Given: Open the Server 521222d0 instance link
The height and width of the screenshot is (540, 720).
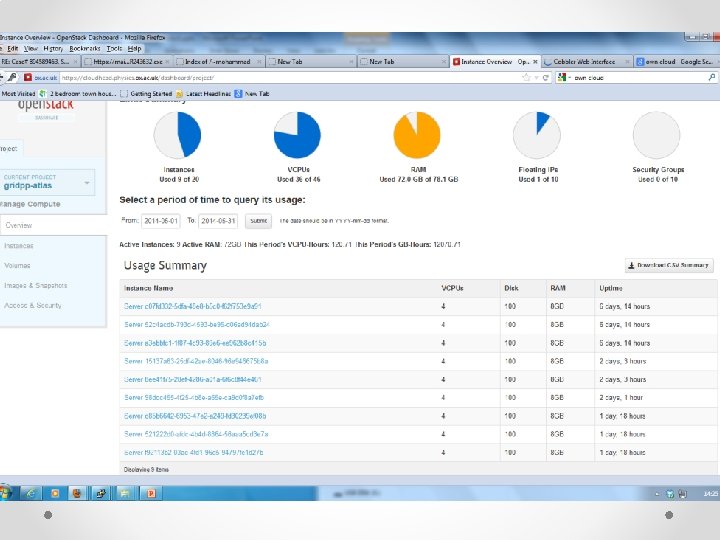Looking at the screenshot, I should [x=196, y=434].
